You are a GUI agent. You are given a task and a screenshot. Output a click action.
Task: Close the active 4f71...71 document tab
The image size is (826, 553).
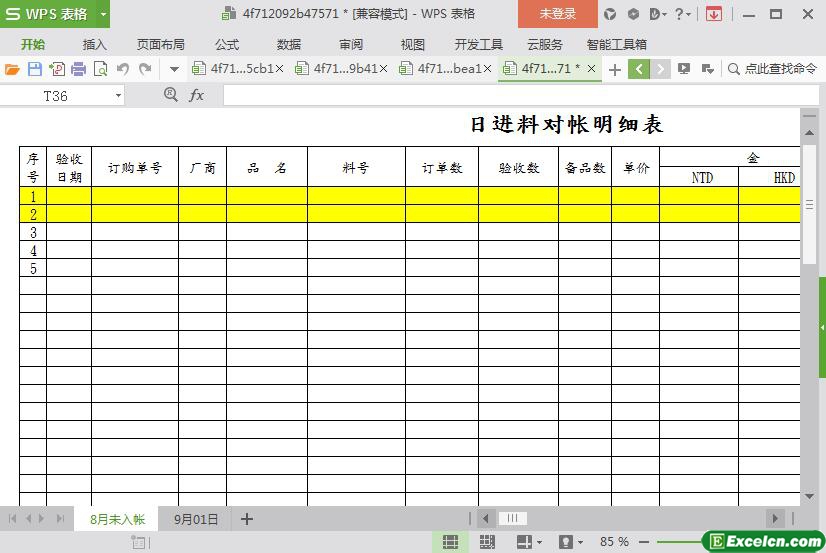(592, 68)
